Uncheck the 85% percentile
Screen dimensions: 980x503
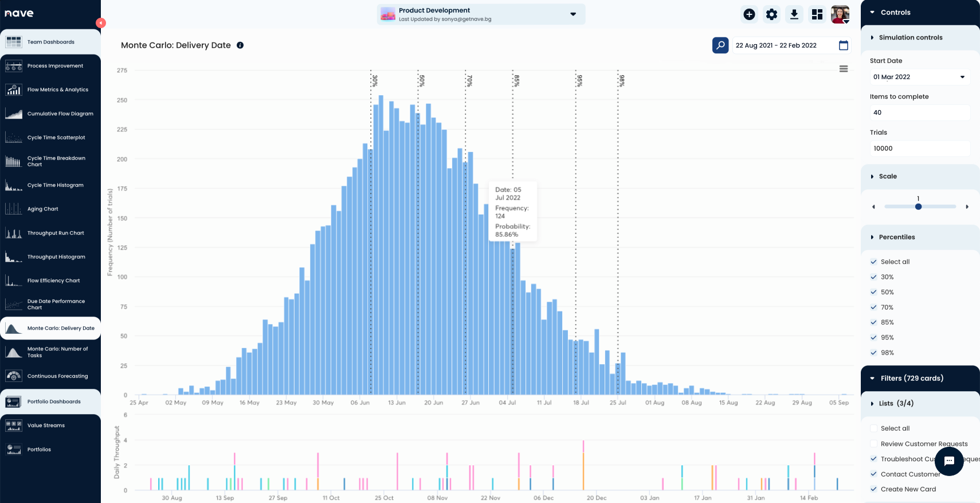874,322
